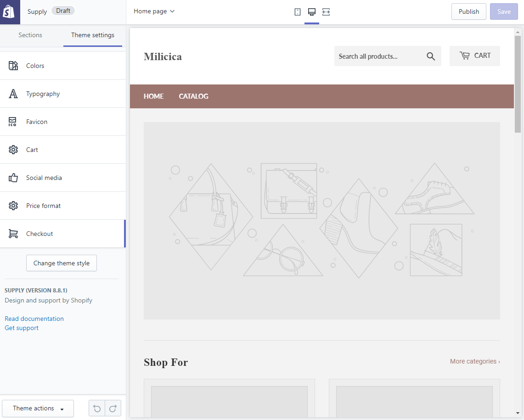
Task: Click the Change theme style button
Action: [x=62, y=263]
